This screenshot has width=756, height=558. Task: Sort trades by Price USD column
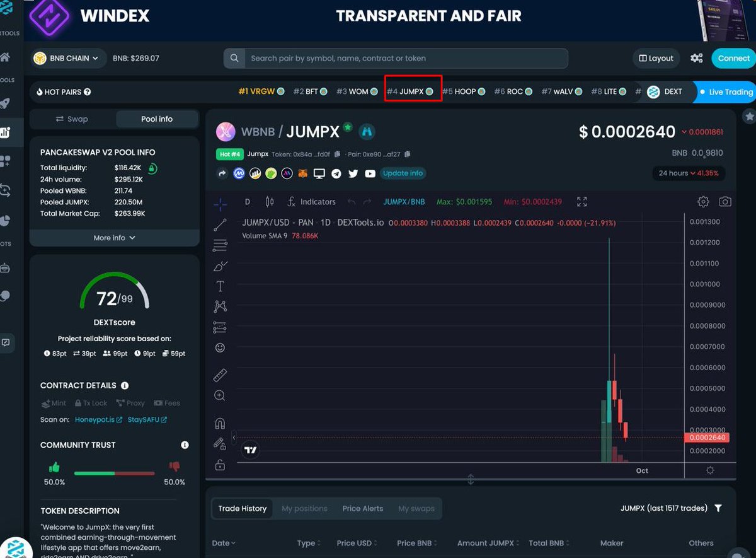point(357,543)
